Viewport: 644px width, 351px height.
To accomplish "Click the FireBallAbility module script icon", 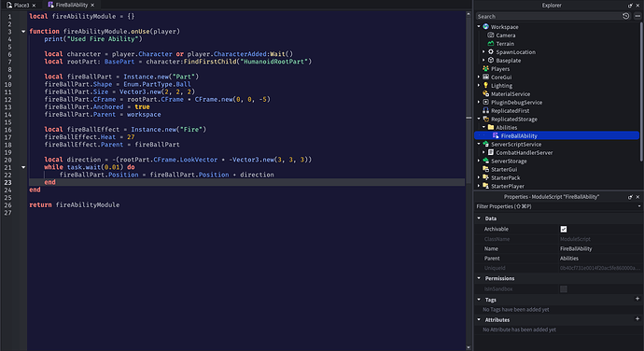I will tap(496, 135).
